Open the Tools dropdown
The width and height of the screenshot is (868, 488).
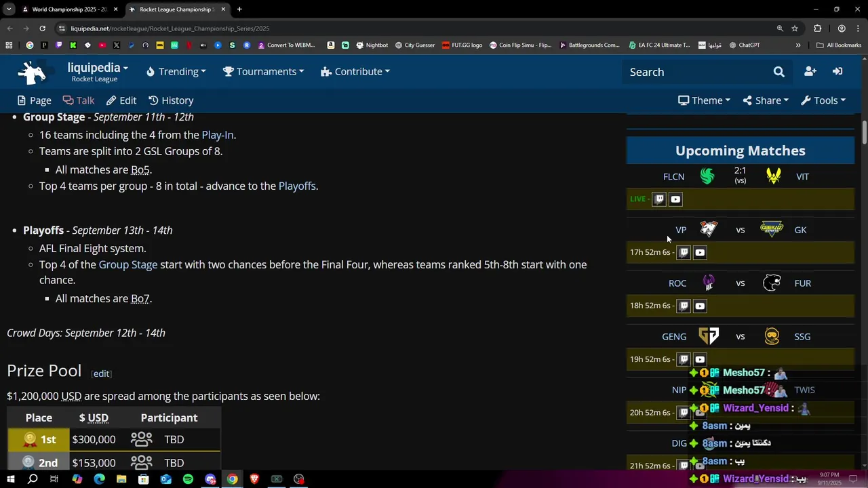click(823, 100)
